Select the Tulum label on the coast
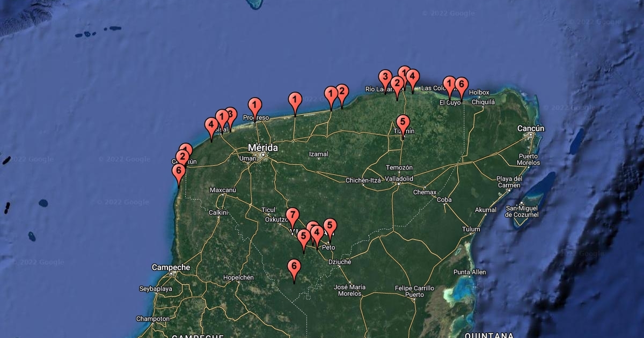The image size is (644, 338). click(471, 230)
